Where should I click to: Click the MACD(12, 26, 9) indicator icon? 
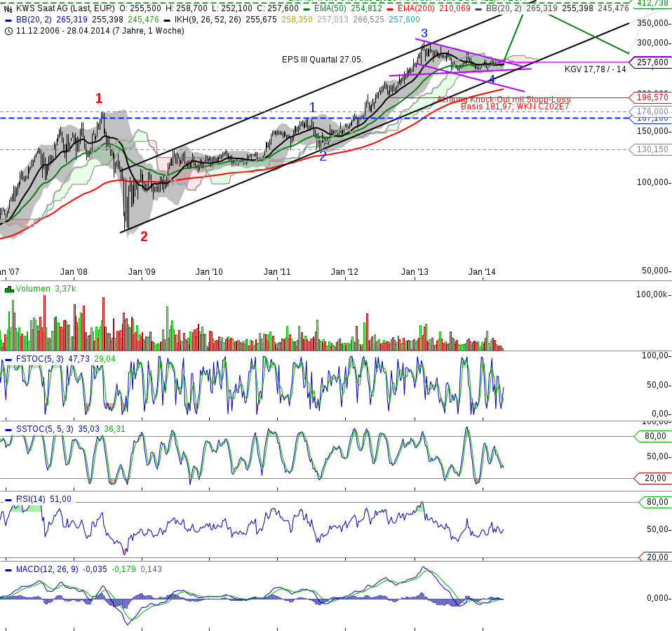point(8,569)
